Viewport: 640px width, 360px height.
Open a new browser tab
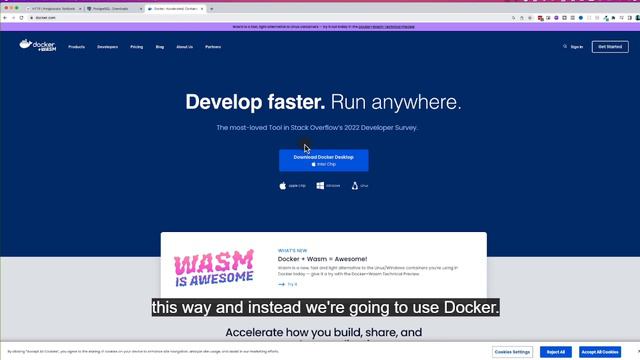tap(211, 9)
